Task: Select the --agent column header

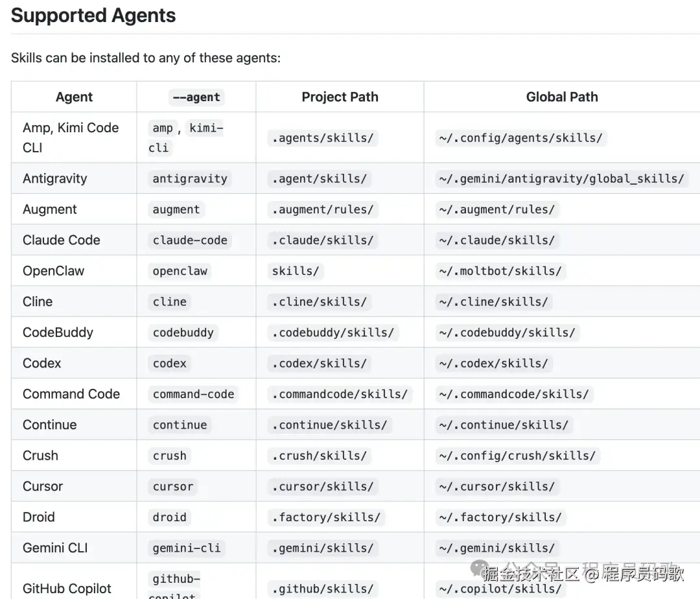Action: (196, 97)
